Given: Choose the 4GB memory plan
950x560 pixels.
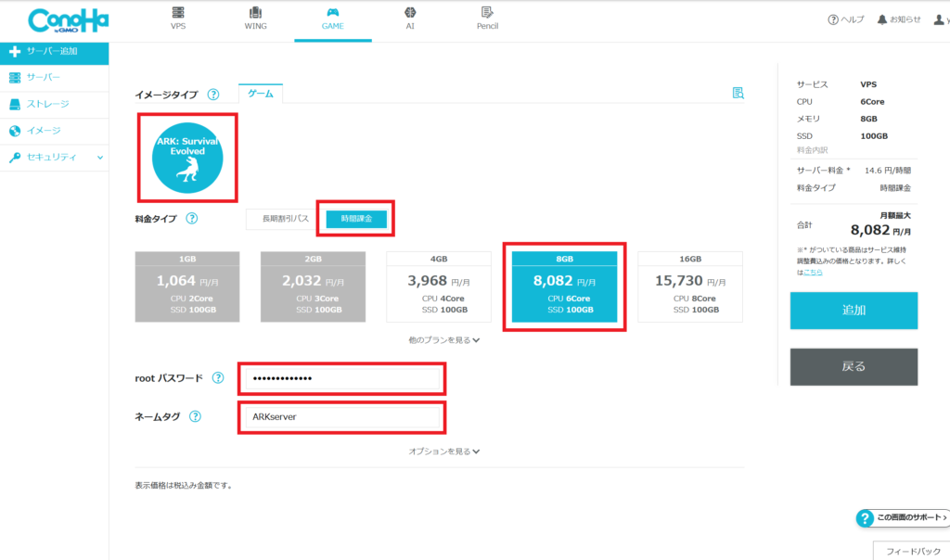Looking at the screenshot, I should pos(438,286).
